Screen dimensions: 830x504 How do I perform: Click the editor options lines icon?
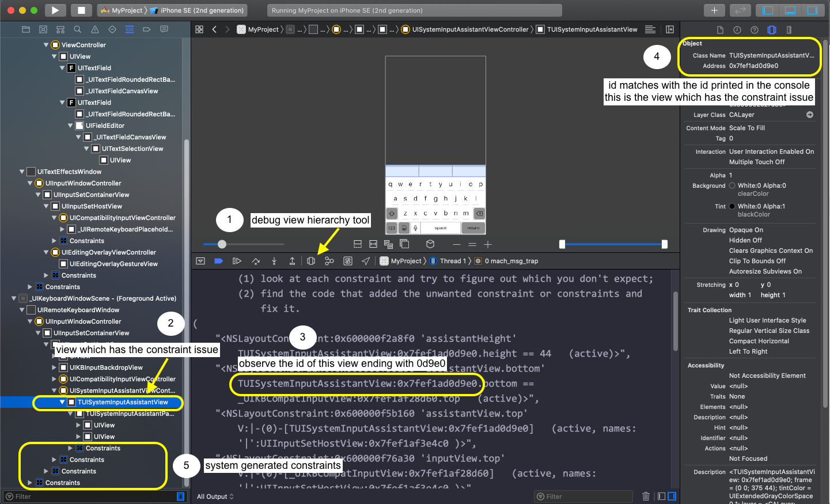point(650,29)
